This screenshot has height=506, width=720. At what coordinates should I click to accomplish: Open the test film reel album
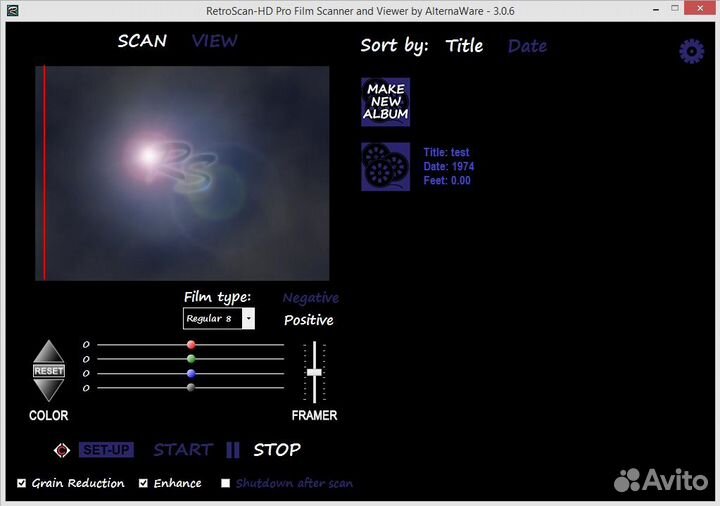(x=385, y=166)
